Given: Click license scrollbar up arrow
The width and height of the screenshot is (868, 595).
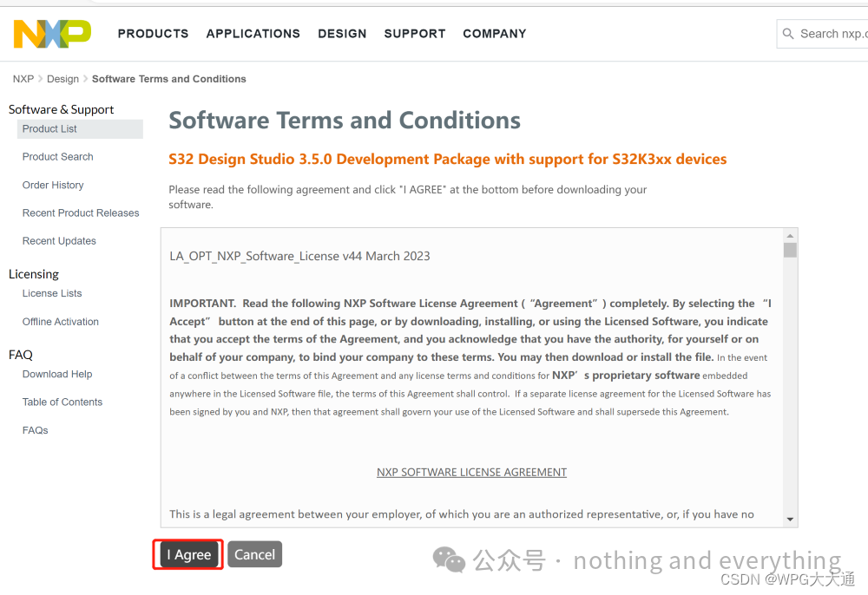Looking at the screenshot, I should pyautogui.click(x=790, y=236).
